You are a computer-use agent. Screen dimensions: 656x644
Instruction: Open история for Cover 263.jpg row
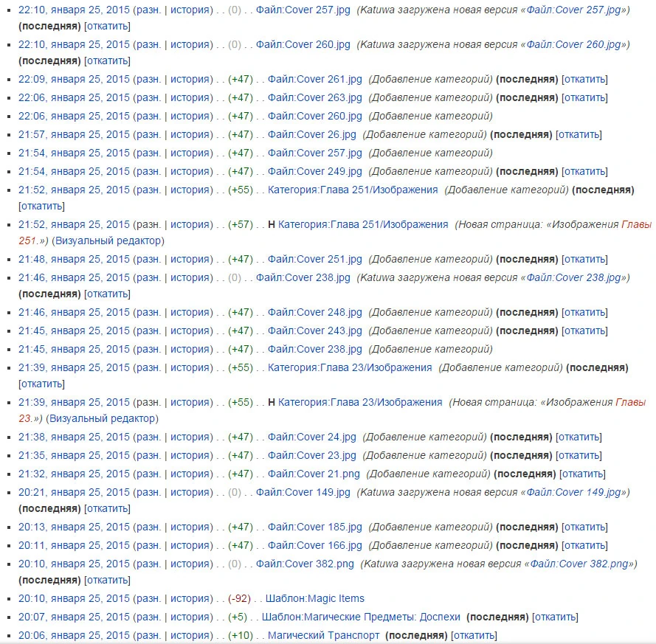(190, 97)
